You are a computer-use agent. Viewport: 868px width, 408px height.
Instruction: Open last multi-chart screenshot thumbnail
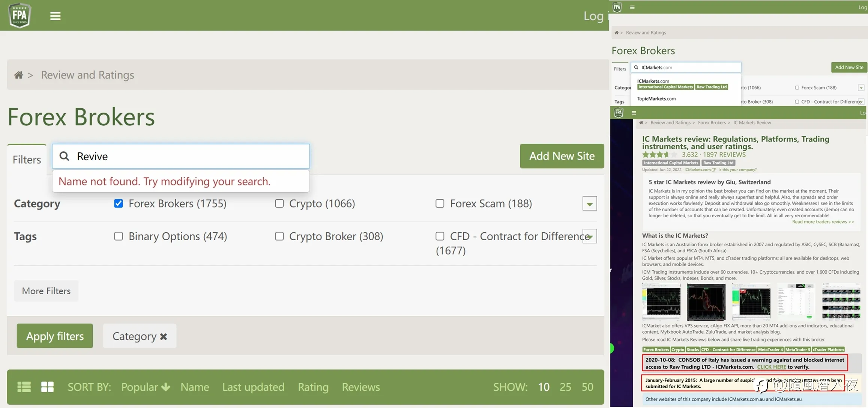(x=841, y=302)
